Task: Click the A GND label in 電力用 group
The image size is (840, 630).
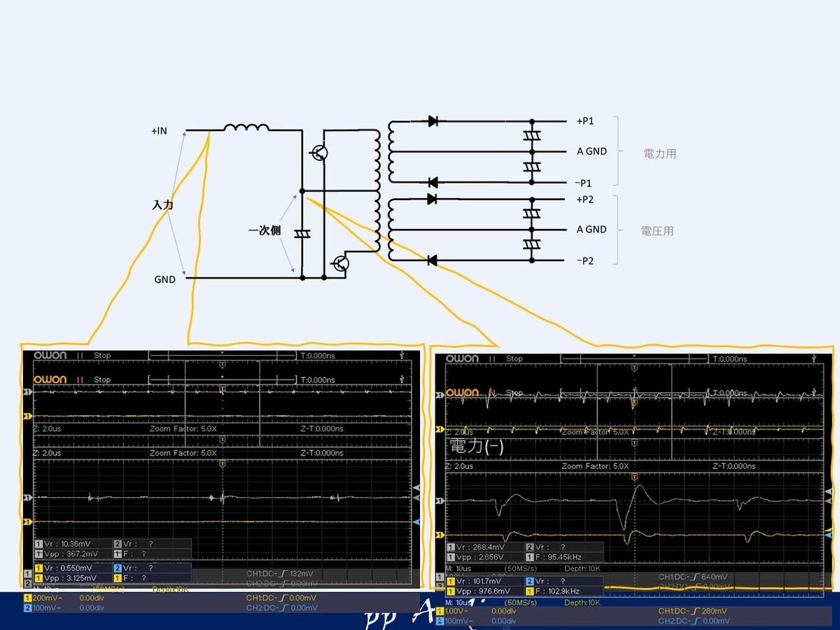Action: click(591, 151)
